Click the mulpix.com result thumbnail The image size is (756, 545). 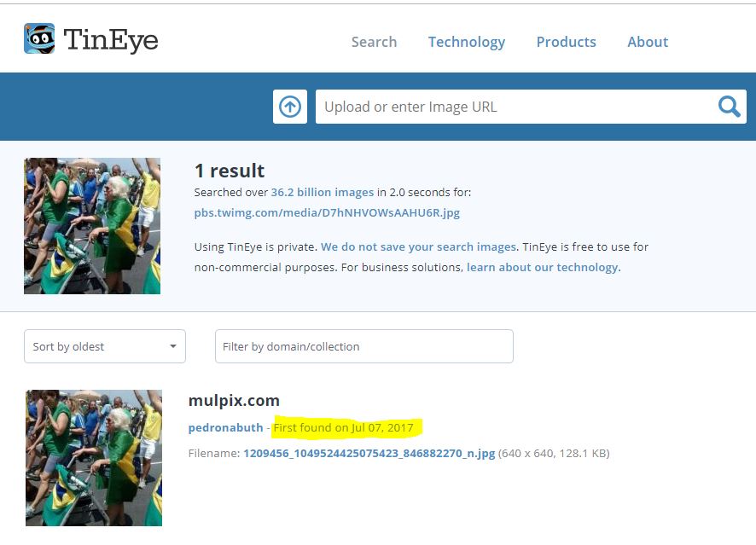pyautogui.click(x=94, y=458)
